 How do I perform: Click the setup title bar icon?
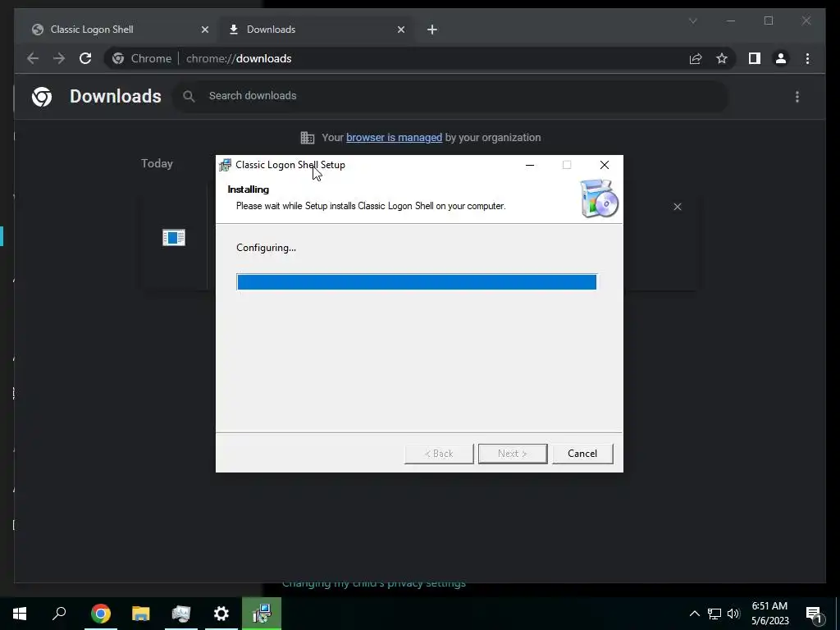(225, 165)
